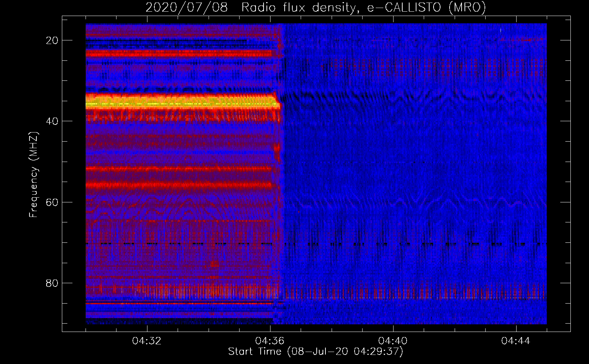Click the 'Start Time (08-Jul-20 04:29:37)' label
The height and width of the screenshot is (364, 589).
316,352
